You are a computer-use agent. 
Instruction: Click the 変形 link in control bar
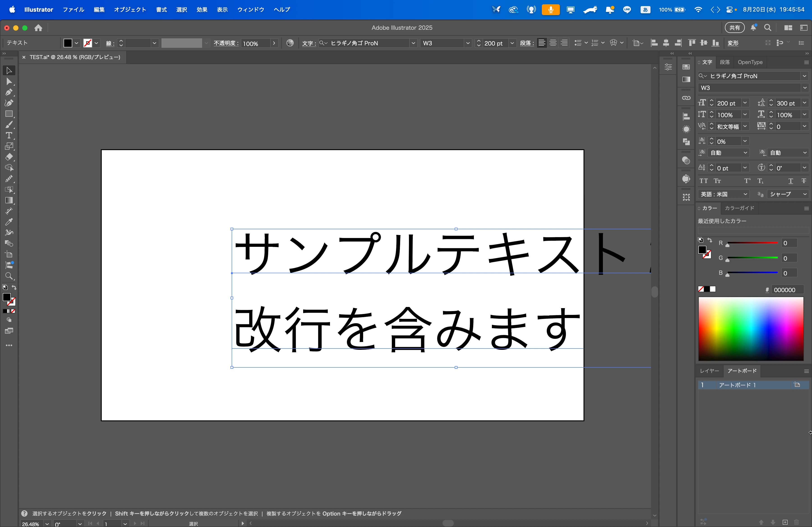(x=733, y=43)
